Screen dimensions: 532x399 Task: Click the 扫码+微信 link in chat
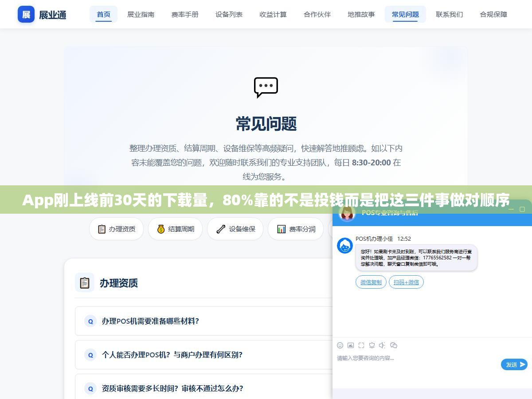point(406,282)
